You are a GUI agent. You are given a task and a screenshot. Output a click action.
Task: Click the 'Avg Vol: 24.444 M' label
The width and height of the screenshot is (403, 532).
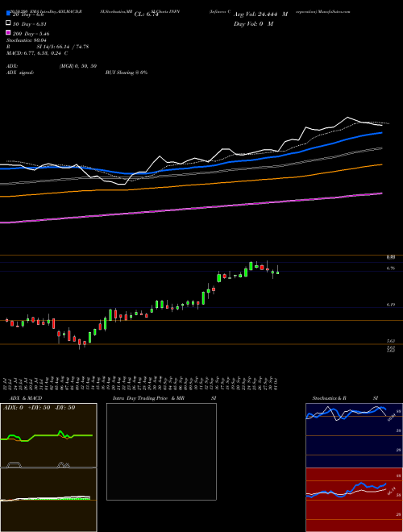click(260, 15)
